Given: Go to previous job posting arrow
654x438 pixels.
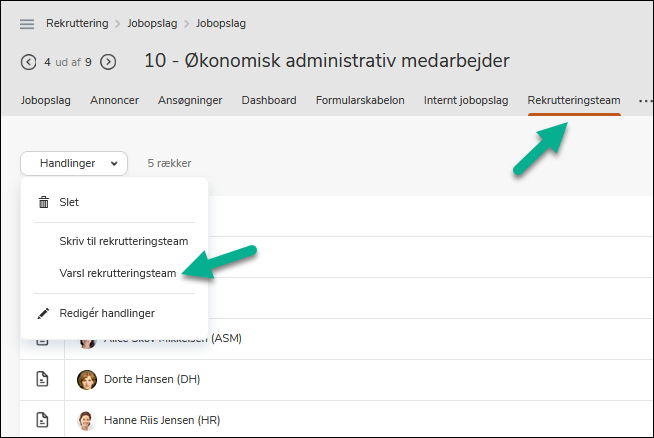Looking at the screenshot, I should click(x=28, y=62).
